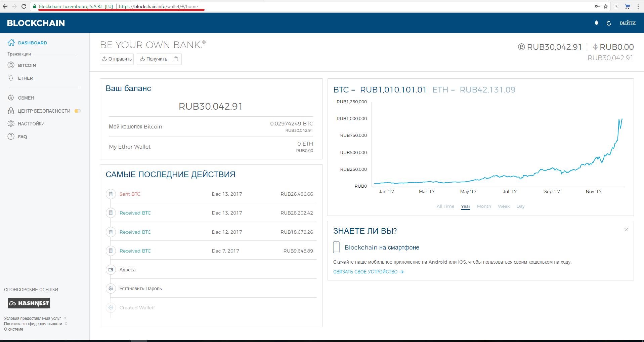Open ОБМЕН exchange section
644x342 pixels.
21,98
